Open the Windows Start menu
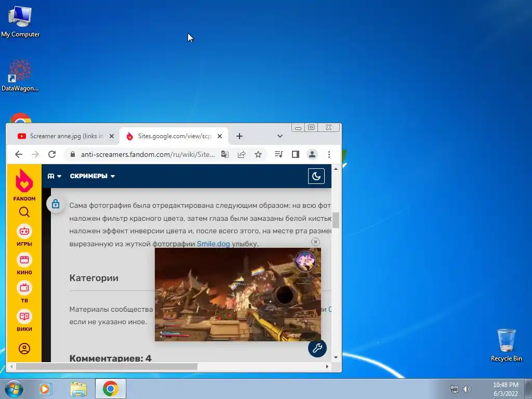This screenshot has height=399, width=532. [13, 389]
